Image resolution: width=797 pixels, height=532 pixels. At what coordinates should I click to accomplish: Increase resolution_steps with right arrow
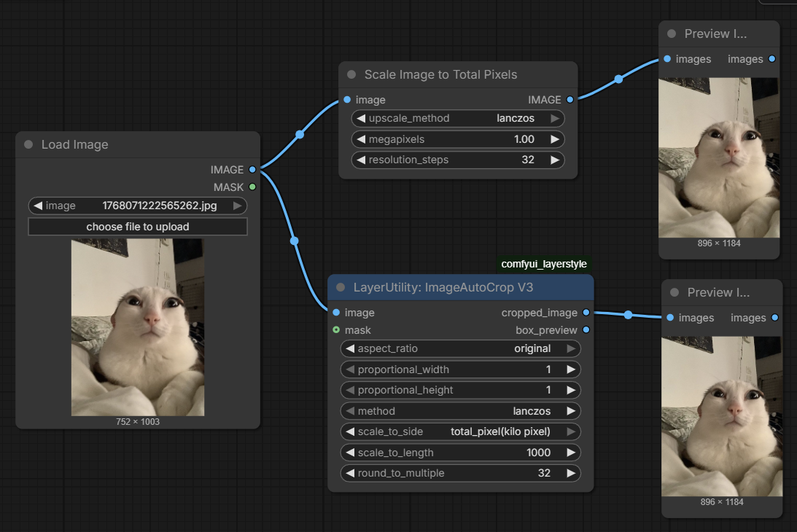[555, 160]
